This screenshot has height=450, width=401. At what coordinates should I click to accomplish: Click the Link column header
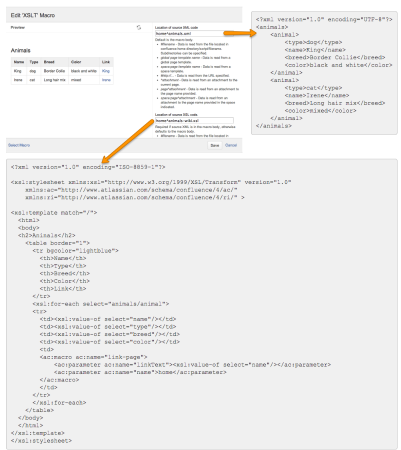pos(106,62)
